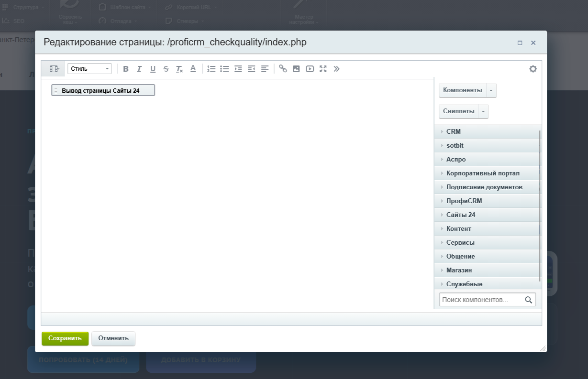This screenshot has width=588, height=379.
Task: Expand the Сервисы component group
Action: (x=487, y=242)
